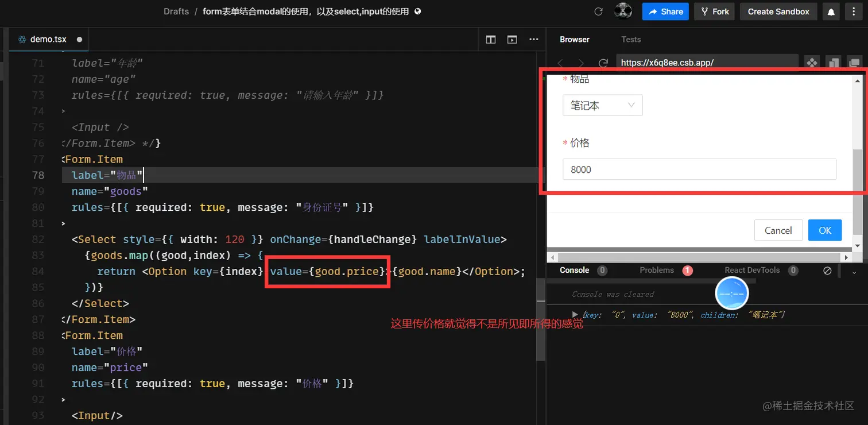The image size is (868, 425).
Task: Switch to React DevTools tab
Action: point(752,270)
